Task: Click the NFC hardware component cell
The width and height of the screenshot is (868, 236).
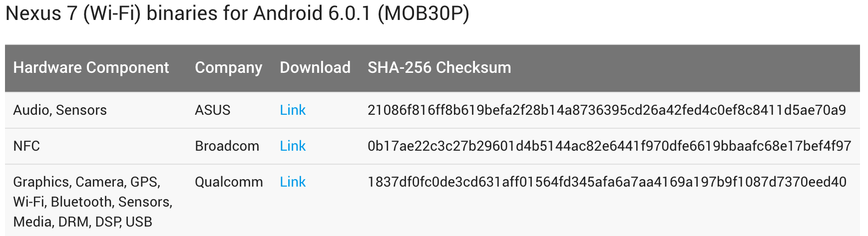Action: click(26, 146)
